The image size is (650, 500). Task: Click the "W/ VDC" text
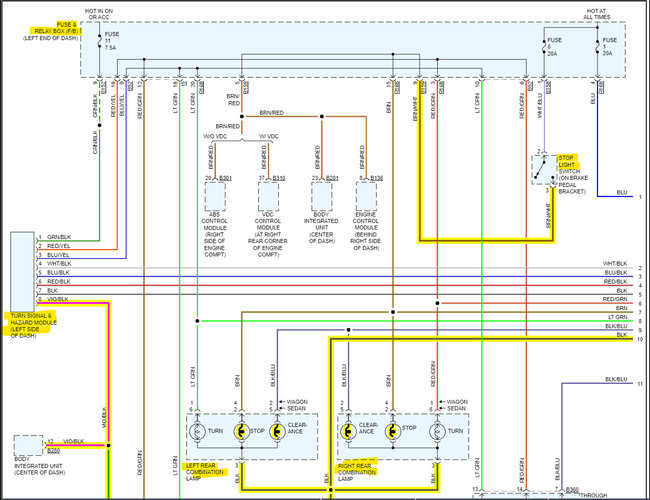tap(269, 136)
